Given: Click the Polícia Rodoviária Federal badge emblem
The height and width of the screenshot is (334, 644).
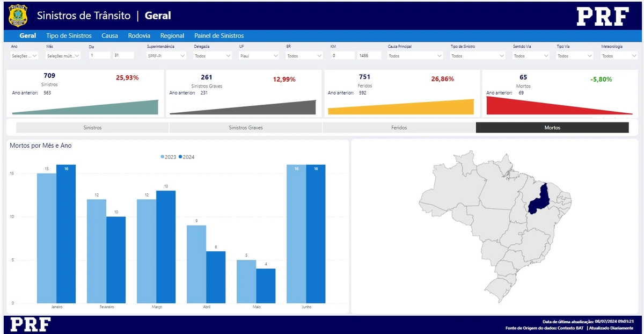Looking at the screenshot, I should click(18, 16).
